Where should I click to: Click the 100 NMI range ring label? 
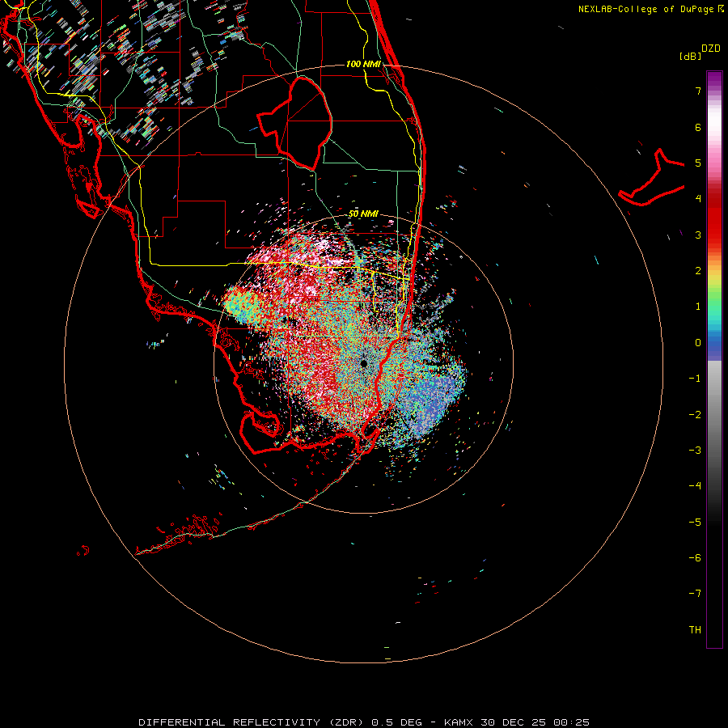[363, 64]
